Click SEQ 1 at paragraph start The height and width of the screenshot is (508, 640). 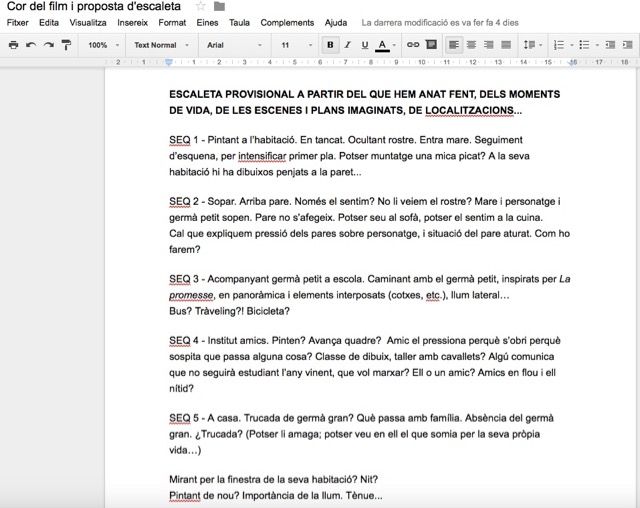coord(184,140)
